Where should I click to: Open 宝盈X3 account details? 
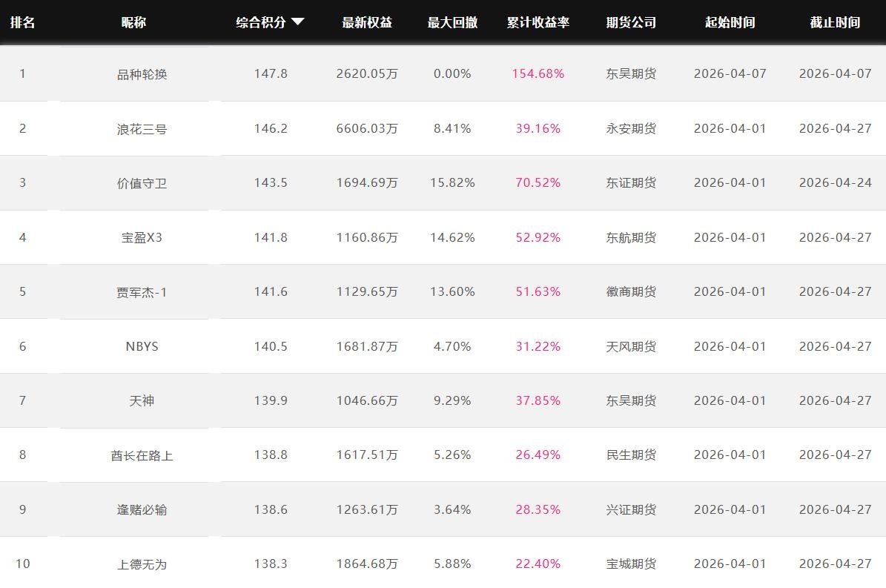click(x=142, y=238)
